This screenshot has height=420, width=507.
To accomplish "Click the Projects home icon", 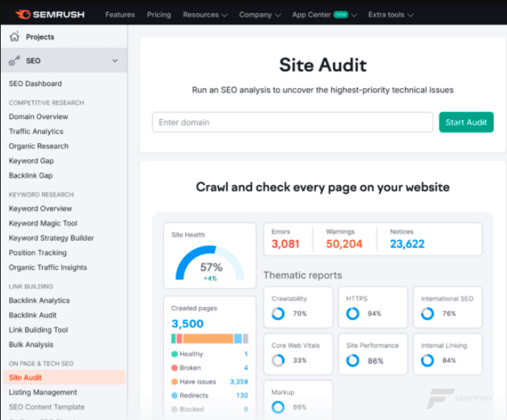I will pyautogui.click(x=14, y=37).
